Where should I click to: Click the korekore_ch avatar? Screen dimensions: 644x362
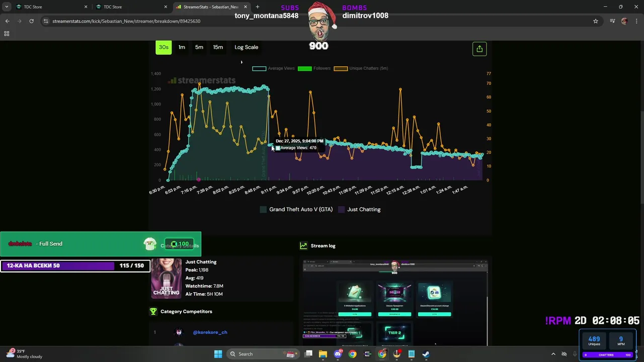click(x=179, y=332)
